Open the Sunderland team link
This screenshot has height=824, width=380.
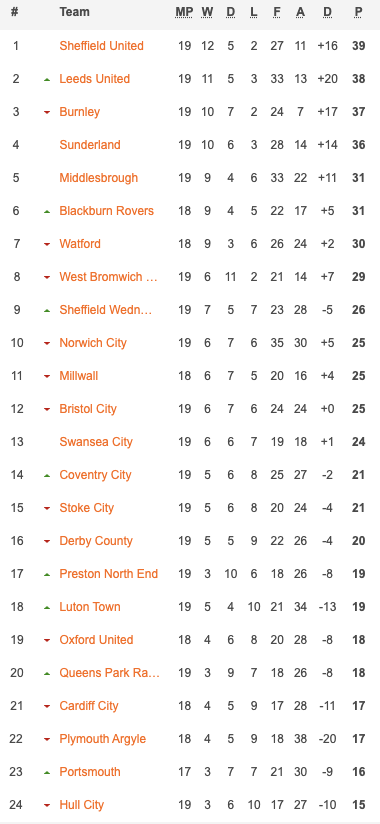pos(90,145)
